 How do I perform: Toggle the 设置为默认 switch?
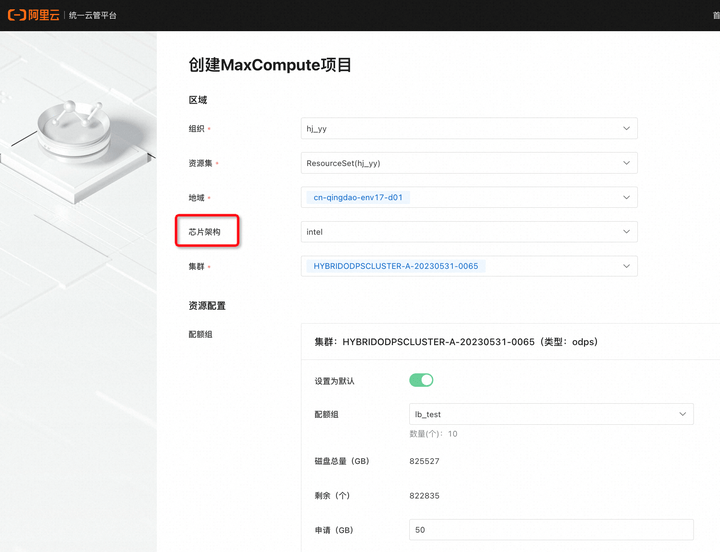tap(421, 380)
